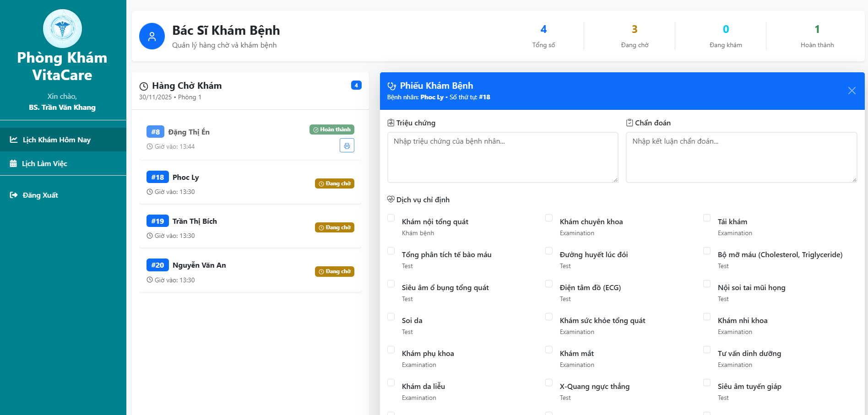Open Lịch Làm Việc menu item
868x415 pixels.
coord(44,164)
